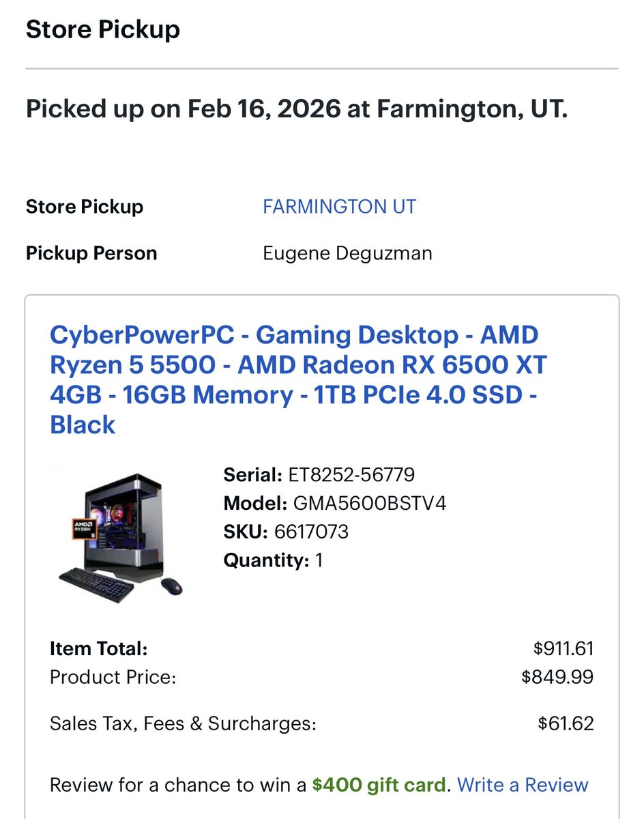Click the mouse in the product image

(x=172, y=585)
